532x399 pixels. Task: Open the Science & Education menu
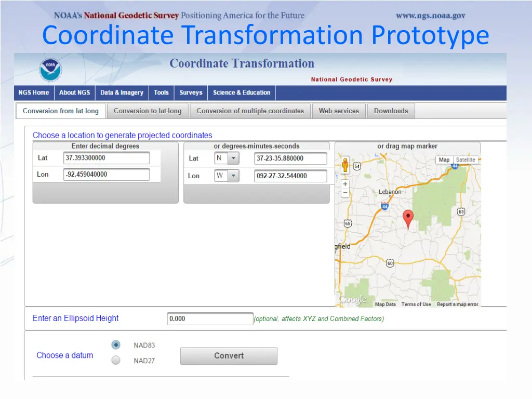click(242, 92)
